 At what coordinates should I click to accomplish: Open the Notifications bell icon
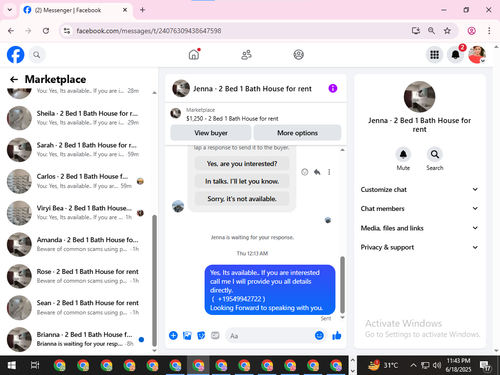(x=455, y=55)
